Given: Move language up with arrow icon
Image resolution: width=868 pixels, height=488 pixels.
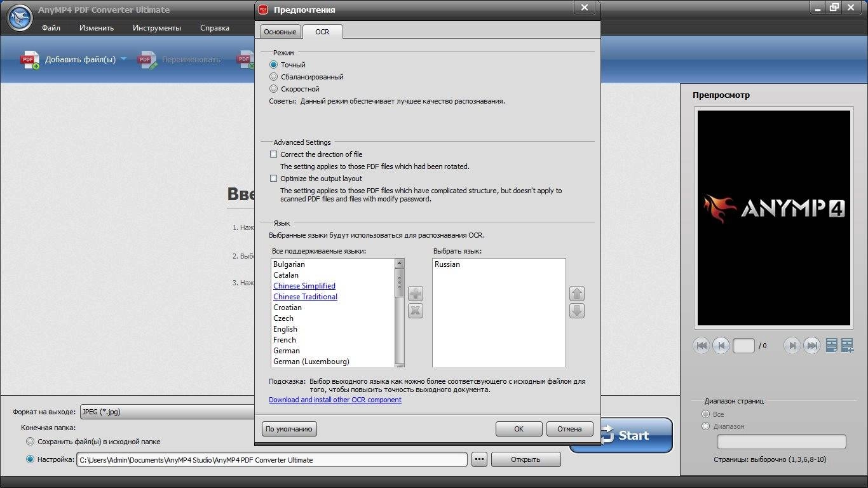Looking at the screenshot, I should pos(577,294).
